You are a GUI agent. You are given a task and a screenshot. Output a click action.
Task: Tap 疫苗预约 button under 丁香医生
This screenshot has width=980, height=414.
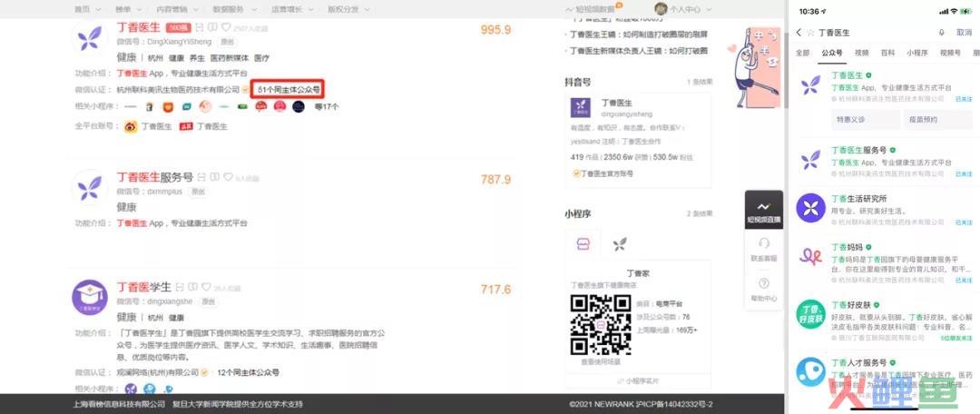tap(936, 120)
